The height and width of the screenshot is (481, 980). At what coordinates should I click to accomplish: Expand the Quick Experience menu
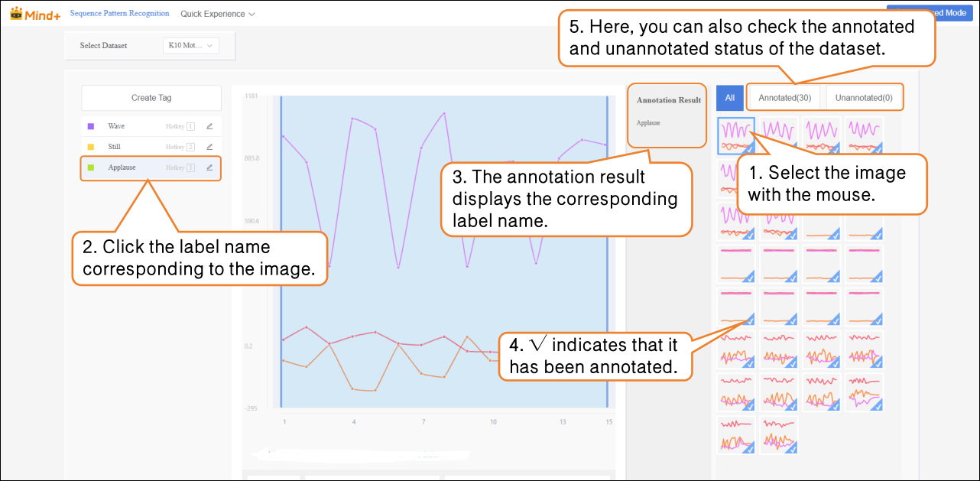click(x=217, y=14)
